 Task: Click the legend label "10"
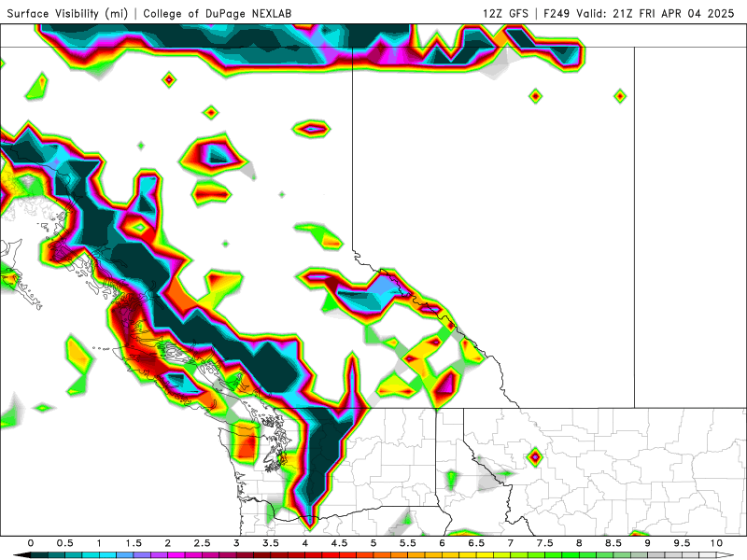716,543
